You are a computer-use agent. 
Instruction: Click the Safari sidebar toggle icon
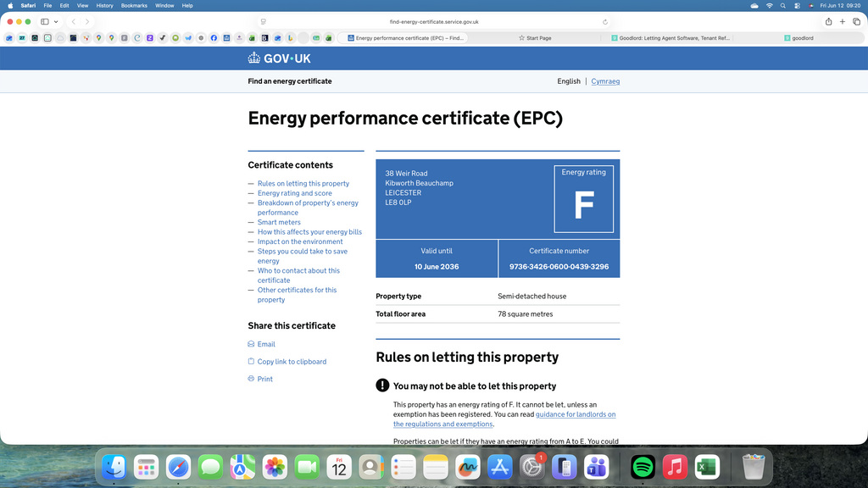click(x=45, y=21)
